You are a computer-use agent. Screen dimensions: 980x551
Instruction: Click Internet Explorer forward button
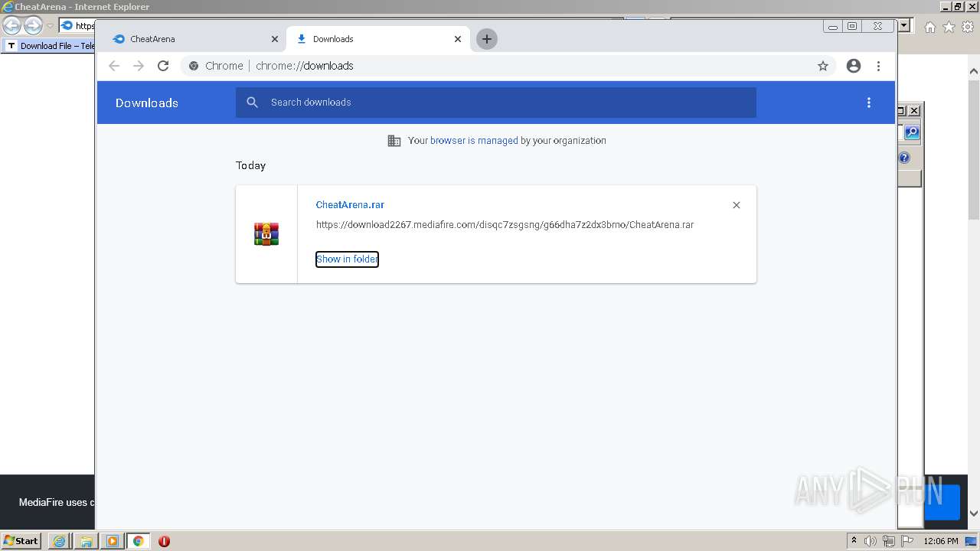[33, 26]
